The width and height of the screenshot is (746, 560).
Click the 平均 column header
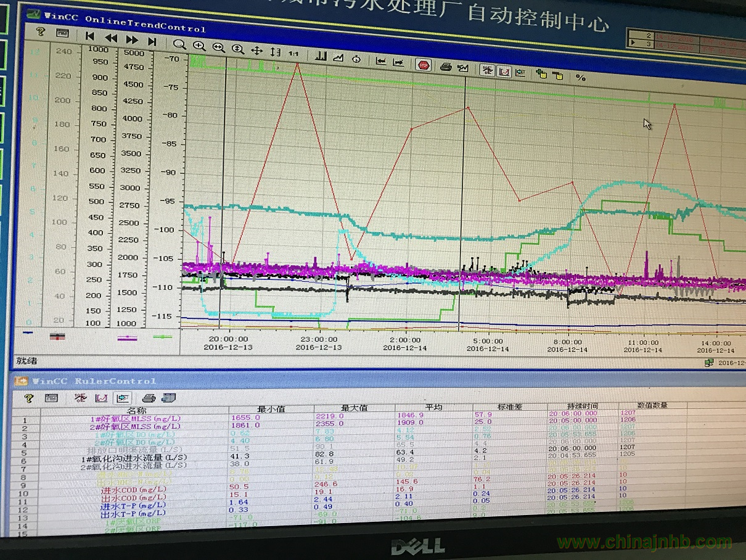coord(434,408)
